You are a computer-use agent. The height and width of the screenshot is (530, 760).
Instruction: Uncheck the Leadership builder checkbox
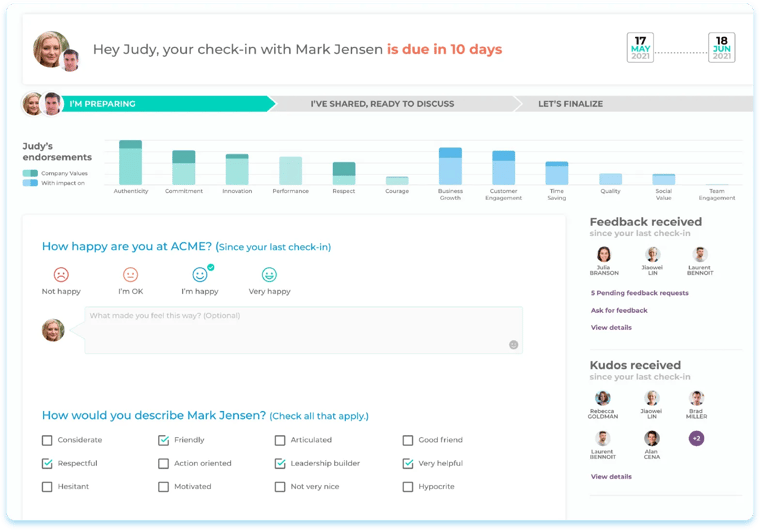coord(280,464)
